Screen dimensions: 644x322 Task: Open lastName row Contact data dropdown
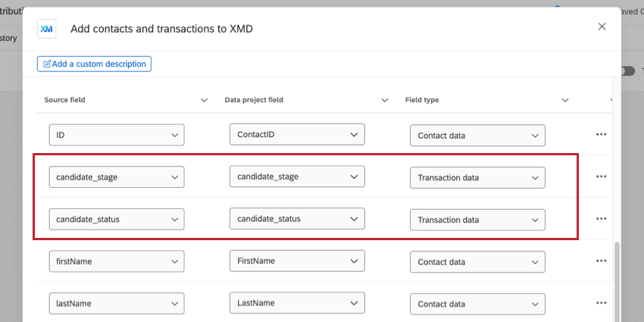point(477,304)
